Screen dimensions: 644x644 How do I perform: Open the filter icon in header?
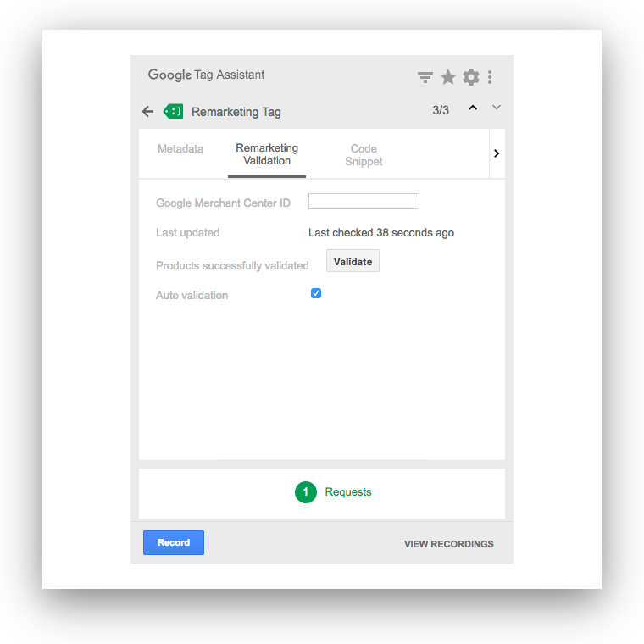[425, 77]
